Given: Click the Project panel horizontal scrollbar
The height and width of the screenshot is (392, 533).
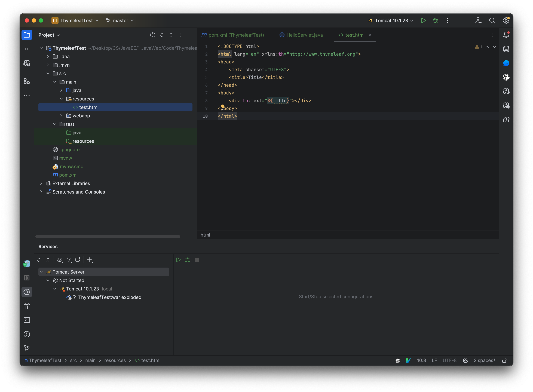Looking at the screenshot, I should point(107,237).
